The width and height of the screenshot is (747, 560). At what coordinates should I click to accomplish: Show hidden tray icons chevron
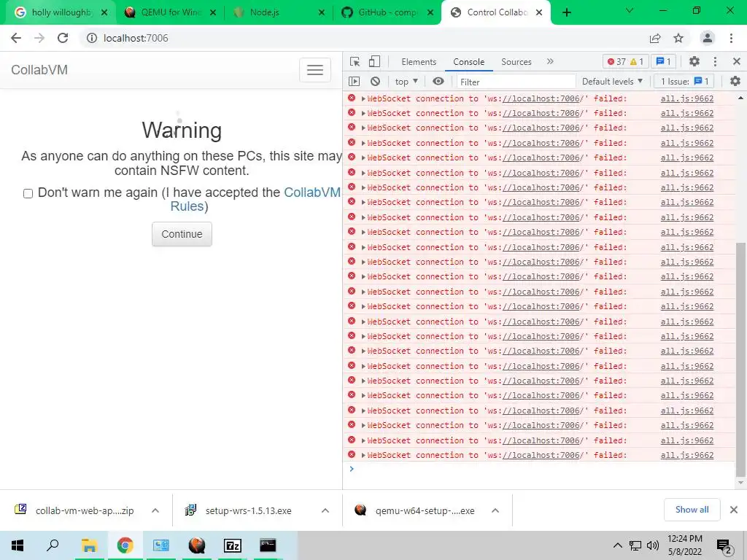[x=617, y=545]
